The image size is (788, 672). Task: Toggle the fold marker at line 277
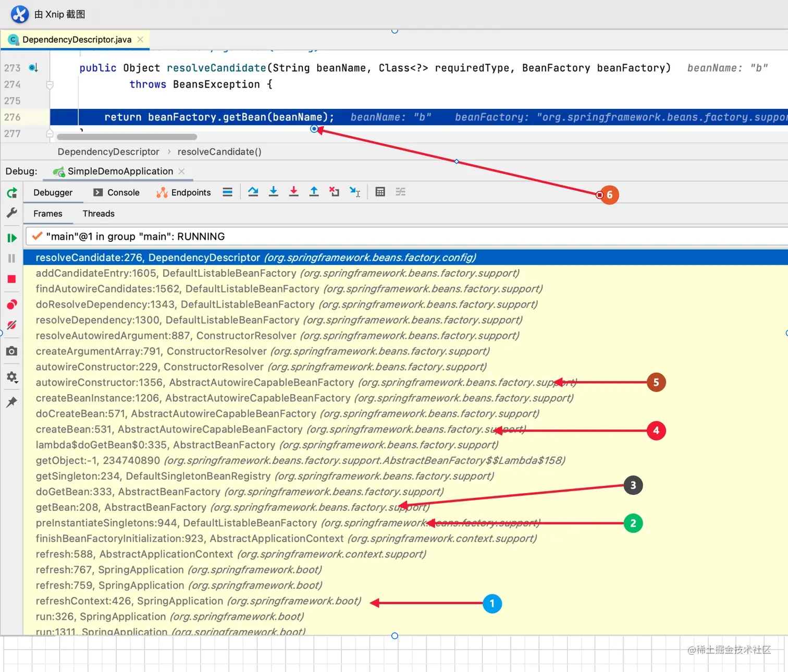click(50, 133)
